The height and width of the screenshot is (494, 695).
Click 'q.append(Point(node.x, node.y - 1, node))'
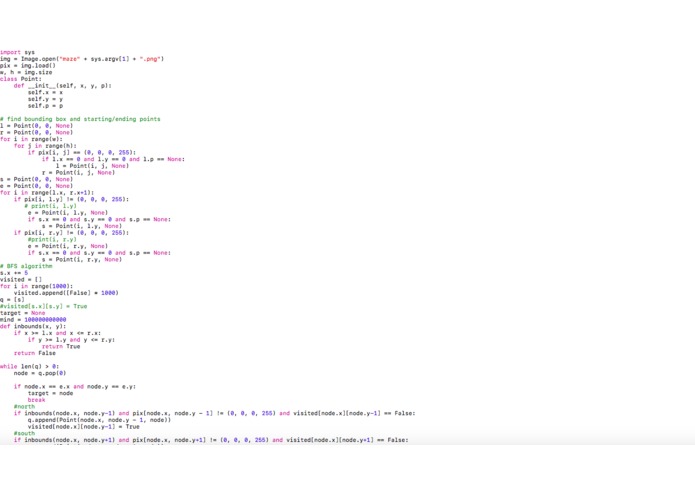[99, 420]
